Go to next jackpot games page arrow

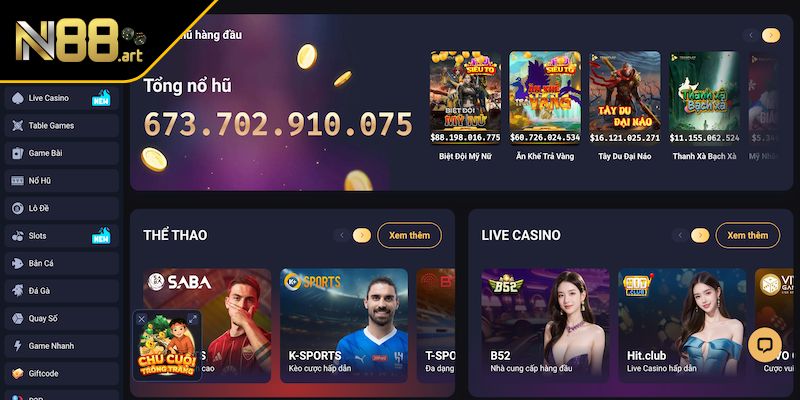point(771,35)
